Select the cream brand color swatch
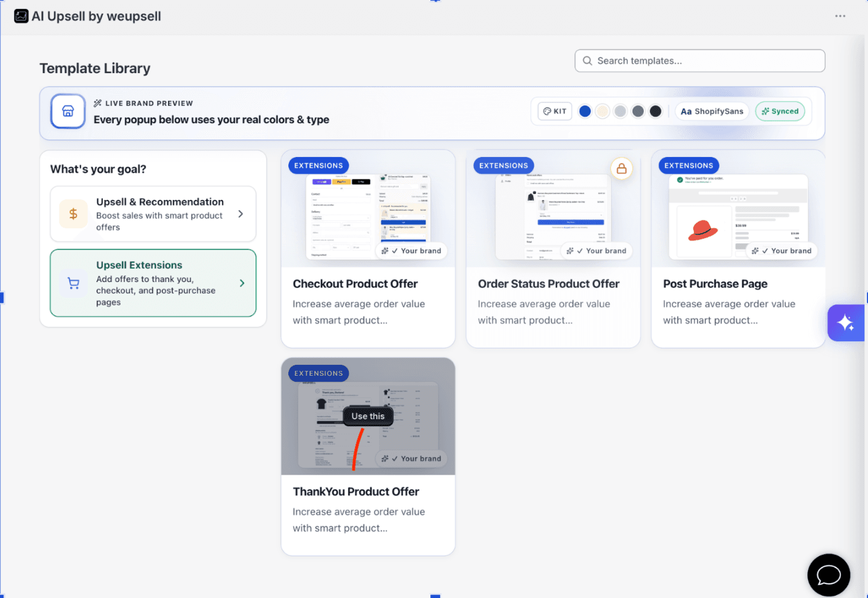This screenshot has height=598, width=868. (602, 111)
